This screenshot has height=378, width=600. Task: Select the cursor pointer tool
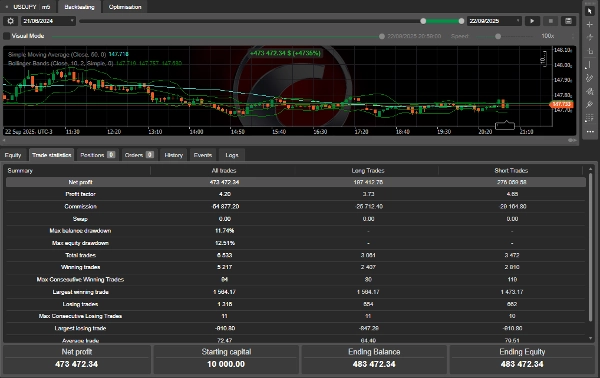tap(590, 11)
